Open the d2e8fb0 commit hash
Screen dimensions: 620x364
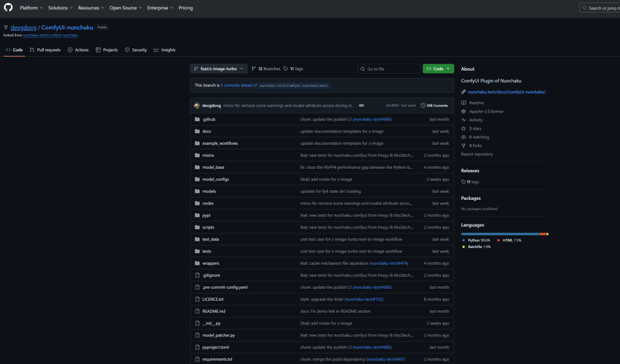pyautogui.click(x=392, y=106)
